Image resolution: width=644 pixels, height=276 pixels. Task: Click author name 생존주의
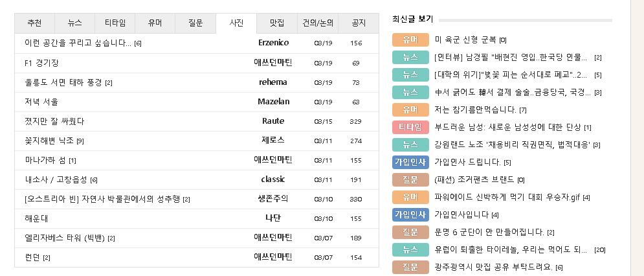click(x=273, y=199)
